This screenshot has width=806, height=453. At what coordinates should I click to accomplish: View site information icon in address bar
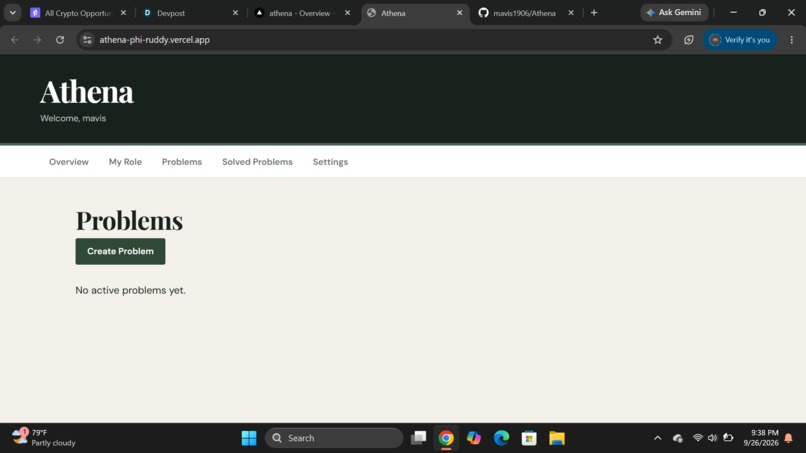pyautogui.click(x=87, y=40)
